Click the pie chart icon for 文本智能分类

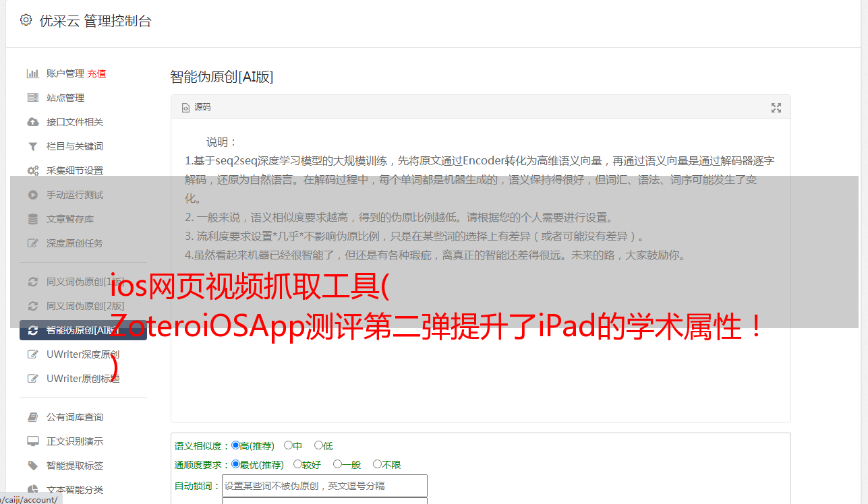coord(32,490)
